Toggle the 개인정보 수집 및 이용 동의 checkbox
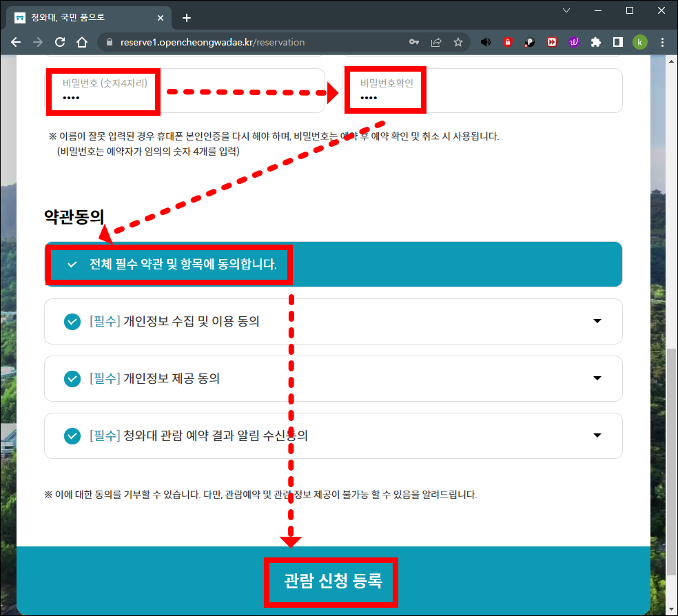The width and height of the screenshot is (678, 616). [x=72, y=321]
